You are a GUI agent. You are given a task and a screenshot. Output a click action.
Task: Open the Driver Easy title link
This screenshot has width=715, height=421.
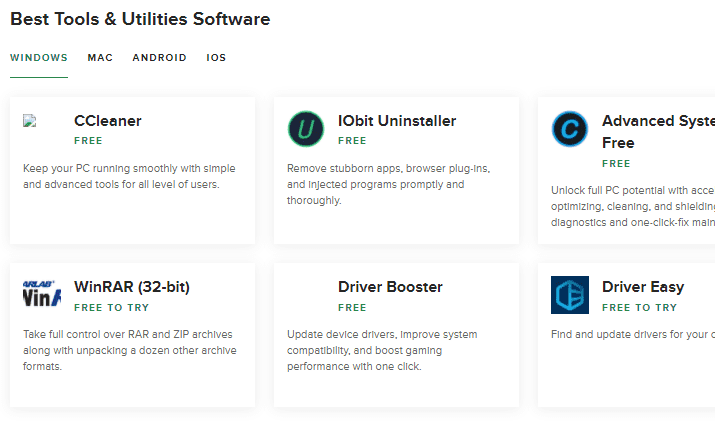(643, 287)
